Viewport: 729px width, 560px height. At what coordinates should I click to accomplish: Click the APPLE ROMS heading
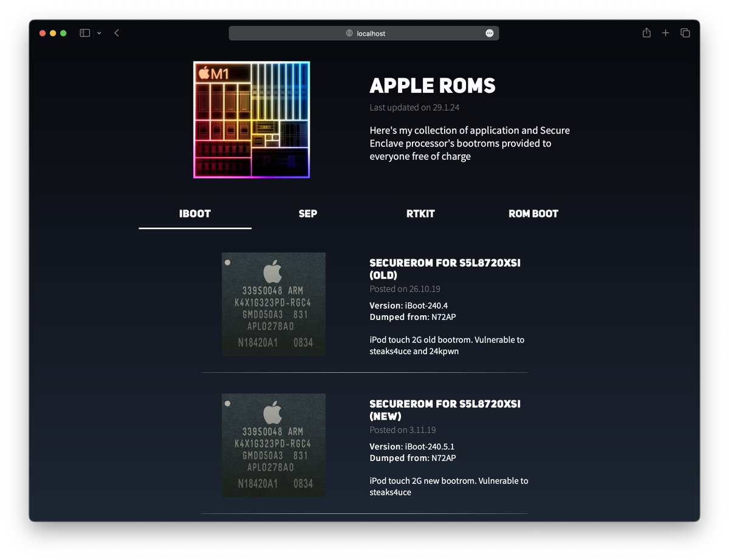pyautogui.click(x=433, y=86)
